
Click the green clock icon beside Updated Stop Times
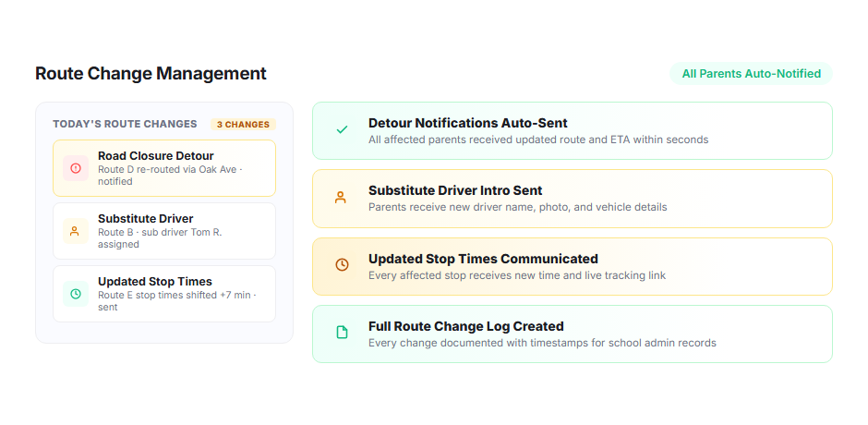pos(76,294)
